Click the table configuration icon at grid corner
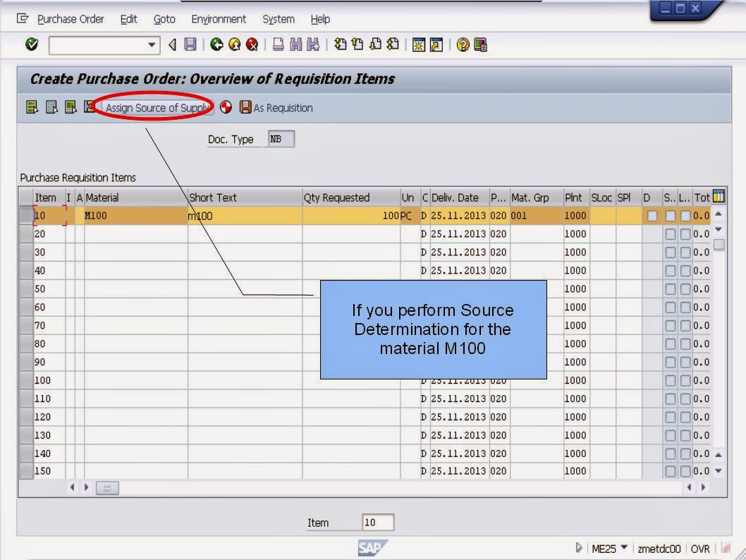Image resolution: width=746 pixels, height=560 pixels. [719, 196]
